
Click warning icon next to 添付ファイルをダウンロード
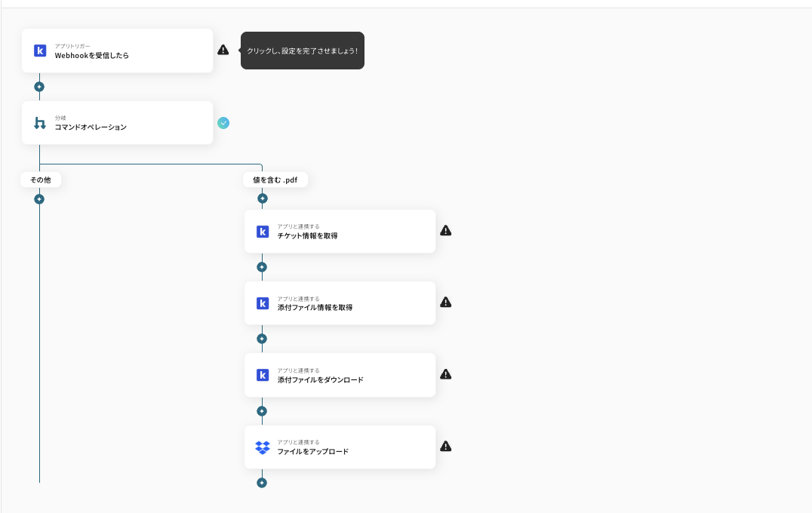445,374
